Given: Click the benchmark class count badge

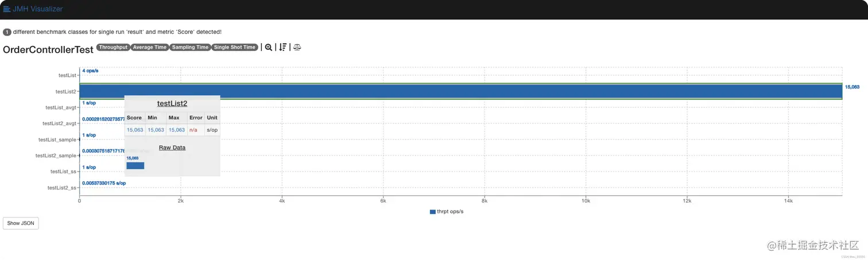Looking at the screenshot, I should click(x=7, y=32).
